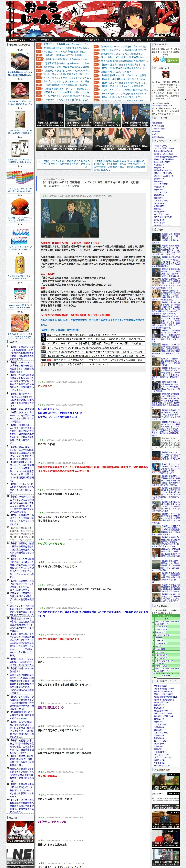Open the blue Twitter bird icon
Viewport: 186px width, 868px height.
163,60
